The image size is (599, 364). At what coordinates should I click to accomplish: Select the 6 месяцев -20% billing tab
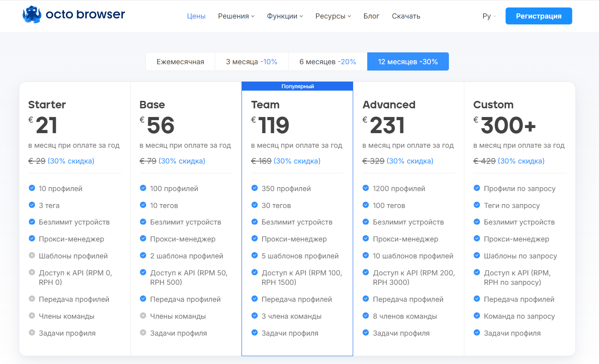pyautogui.click(x=328, y=62)
